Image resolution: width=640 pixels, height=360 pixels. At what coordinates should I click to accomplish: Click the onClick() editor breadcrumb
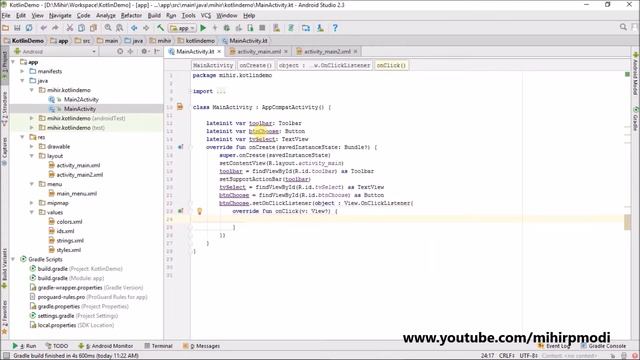tap(391, 65)
